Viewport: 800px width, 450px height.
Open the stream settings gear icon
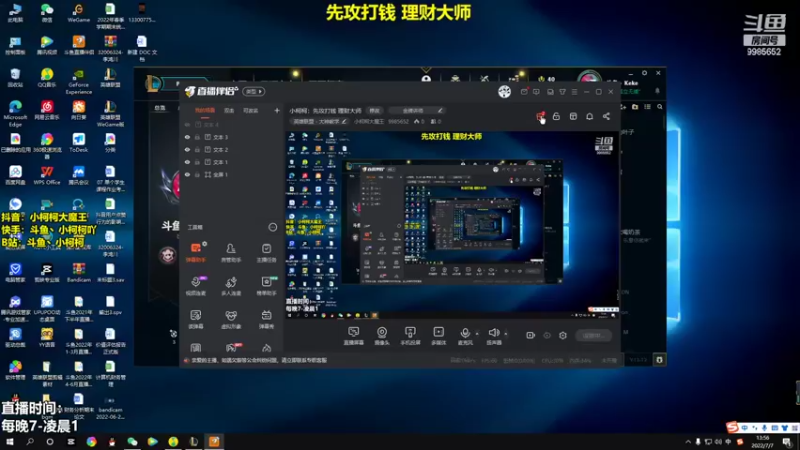563,335
